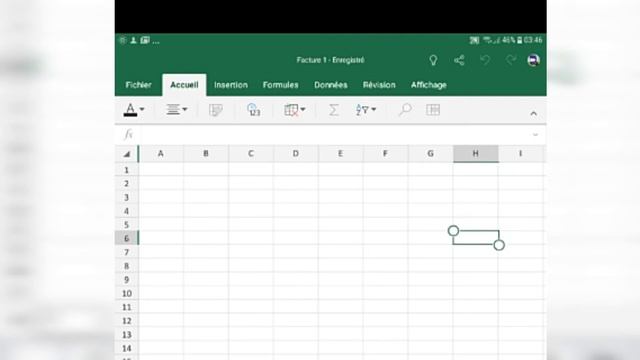The width and height of the screenshot is (640, 360).
Task: Select column F header
Action: coord(385,153)
